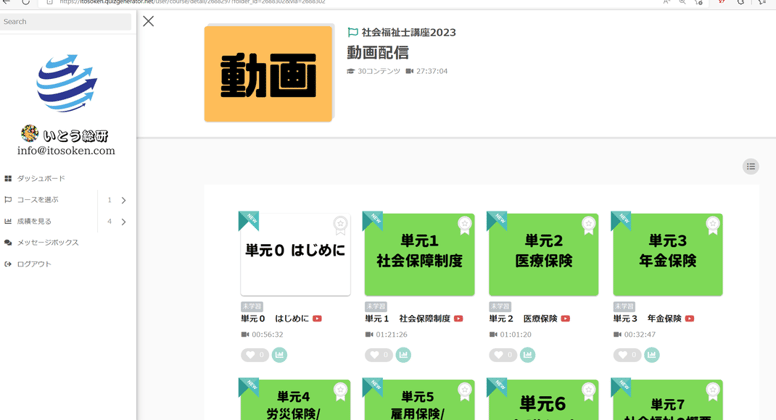The width and height of the screenshot is (776, 420).
Task: Click YouTube icon next to 単元3 年金保険
Action: (x=689, y=319)
